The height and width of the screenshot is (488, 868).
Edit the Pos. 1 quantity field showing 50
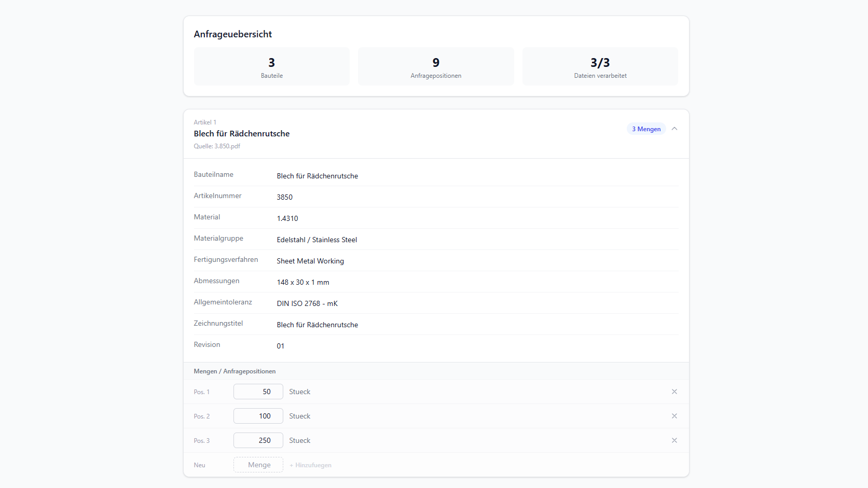(258, 392)
